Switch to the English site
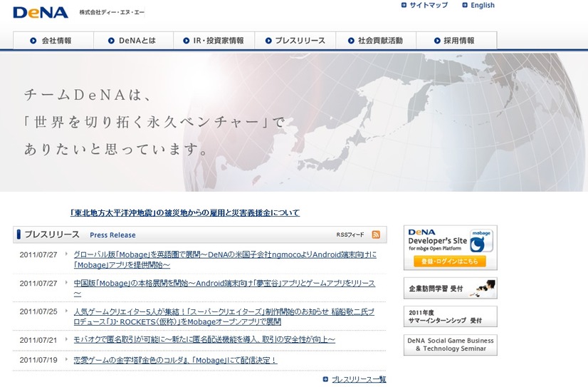This screenshot has height=387, width=588. tap(482, 5)
